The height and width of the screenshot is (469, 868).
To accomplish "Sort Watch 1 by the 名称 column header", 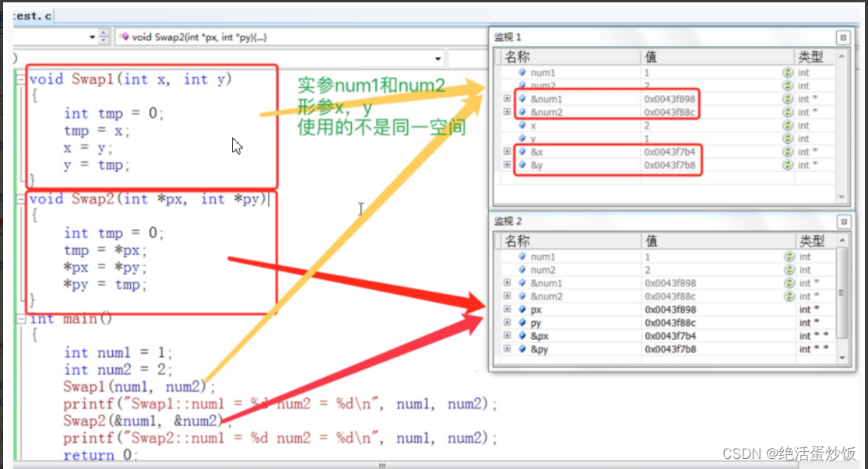I will coord(571,57).
